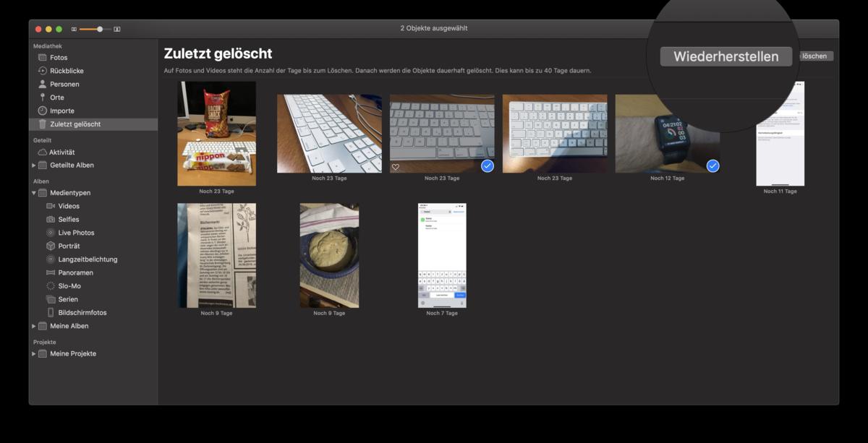Select the top-down keyboard on wood photo
The height and width of the screenshot is (443, 868).
click(x=555, y=134)
